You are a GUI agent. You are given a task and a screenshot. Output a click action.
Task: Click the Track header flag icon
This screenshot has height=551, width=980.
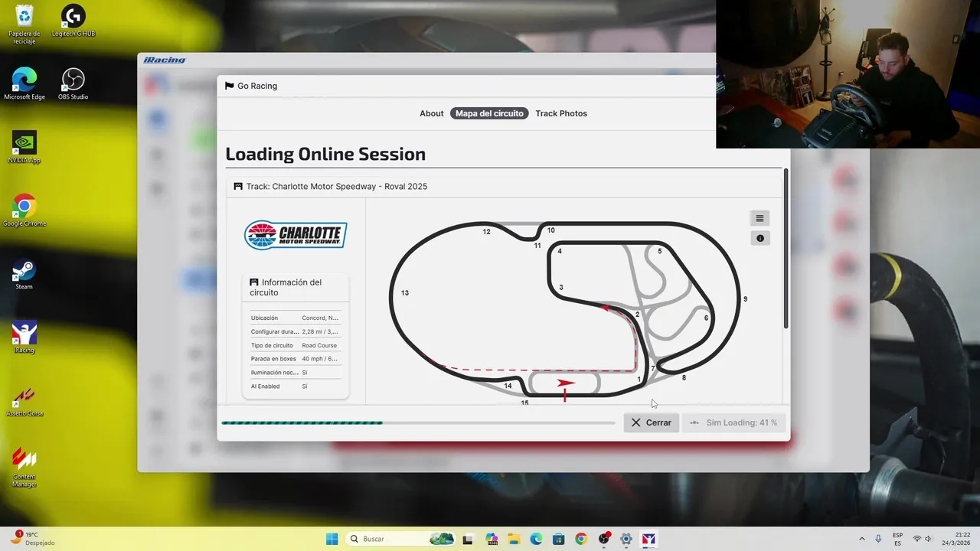[x=238, y=187]
